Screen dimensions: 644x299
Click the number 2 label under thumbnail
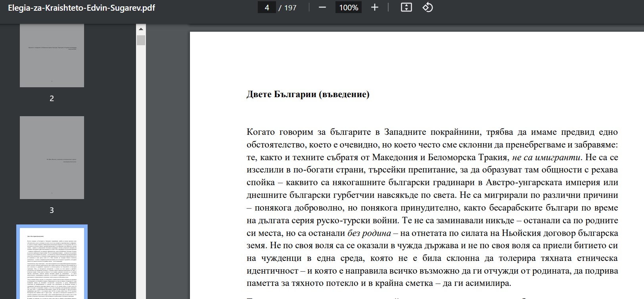[x=52, y=98]
